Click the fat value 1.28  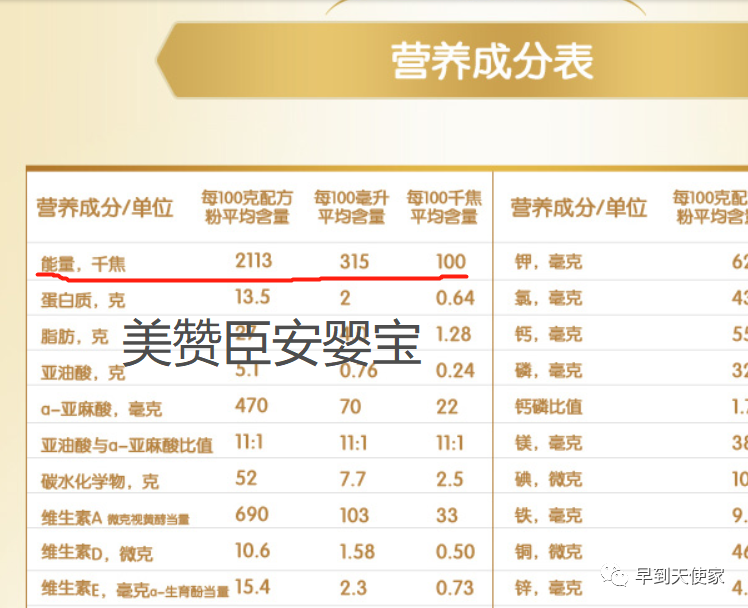point(453,334)
